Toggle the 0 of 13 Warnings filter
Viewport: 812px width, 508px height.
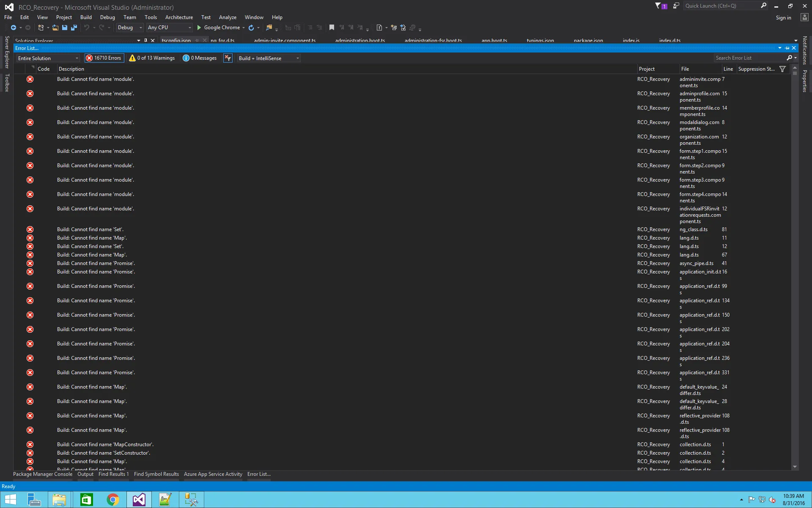coord(152,58)
